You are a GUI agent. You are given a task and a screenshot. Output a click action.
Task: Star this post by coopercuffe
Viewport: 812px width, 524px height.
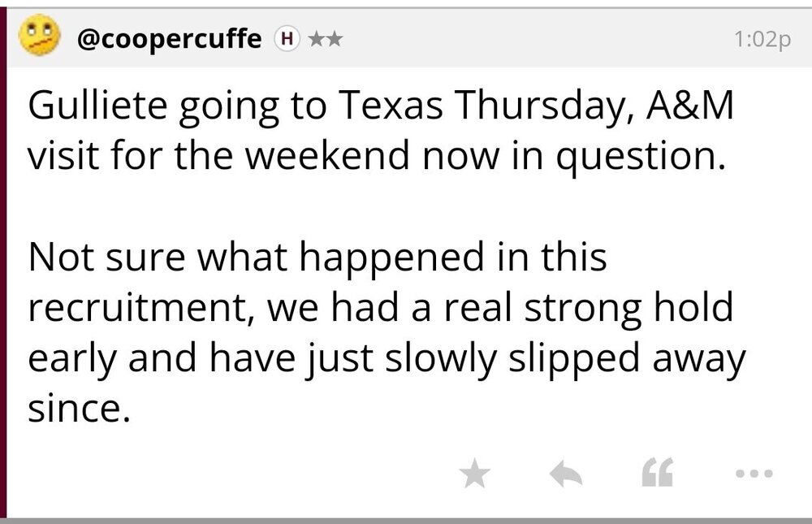click(474, 474)
